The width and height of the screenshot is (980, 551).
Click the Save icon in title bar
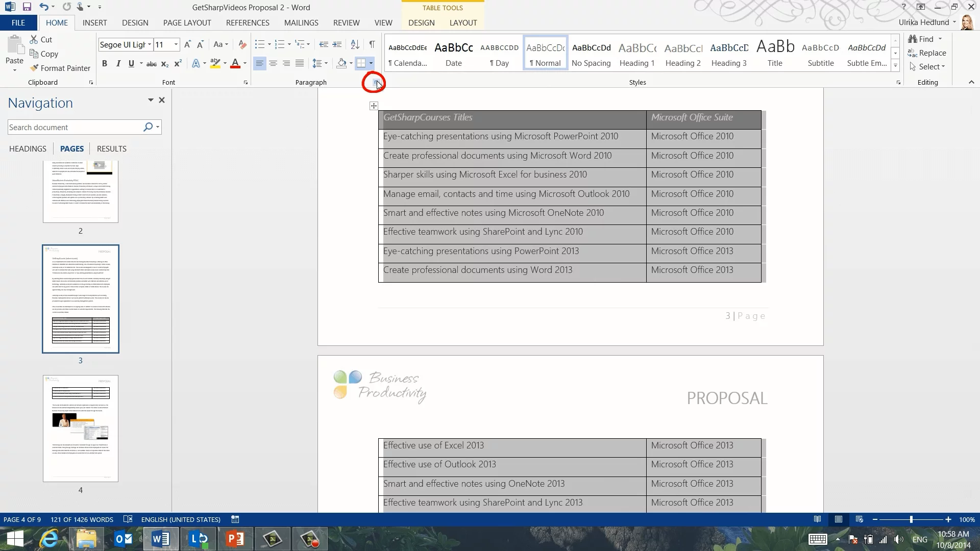tap(27, 7)
